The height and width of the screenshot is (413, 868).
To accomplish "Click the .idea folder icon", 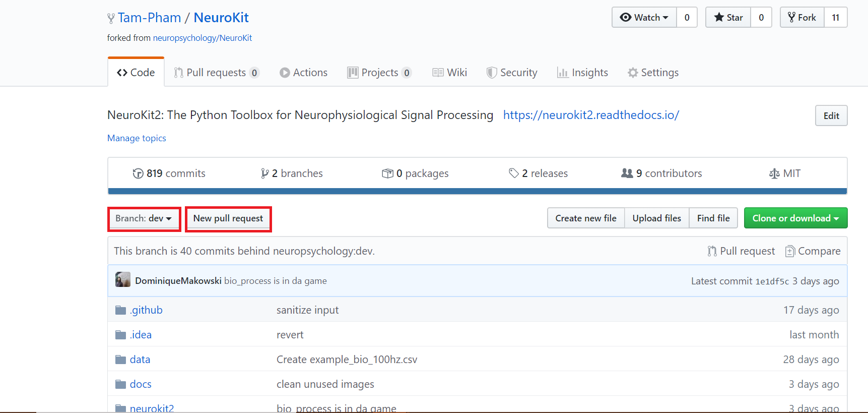I will 120,335.
